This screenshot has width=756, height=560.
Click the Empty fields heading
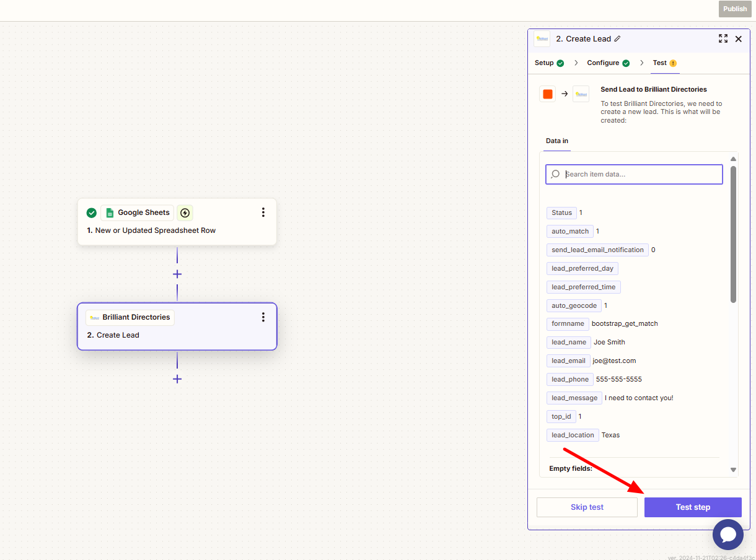(571, 468)
